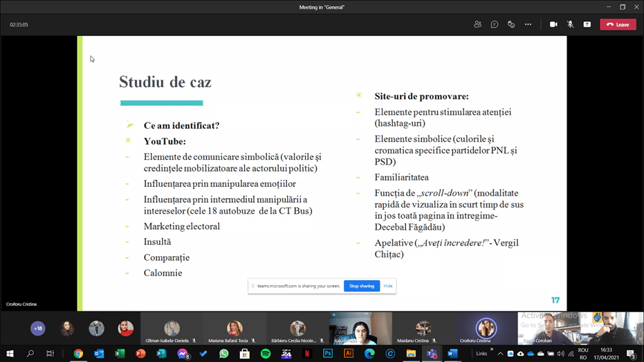Expand the +18 additional participants list
Viewport: 644px width, 362px height.
[38, 329]
